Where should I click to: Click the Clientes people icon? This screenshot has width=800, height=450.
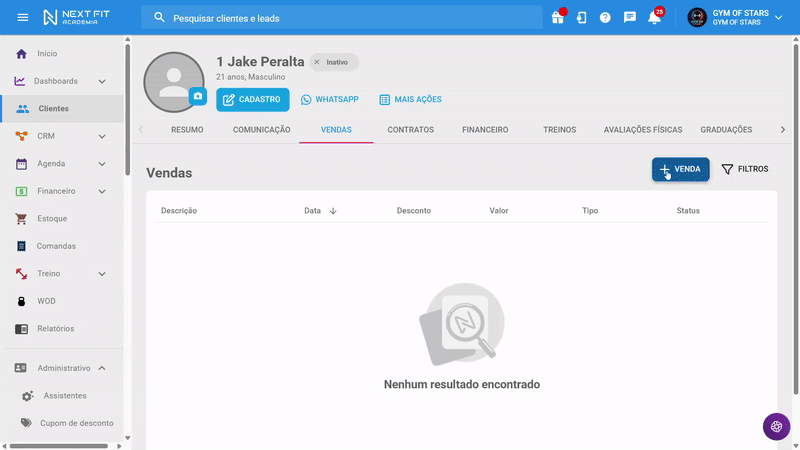(22, 109)
